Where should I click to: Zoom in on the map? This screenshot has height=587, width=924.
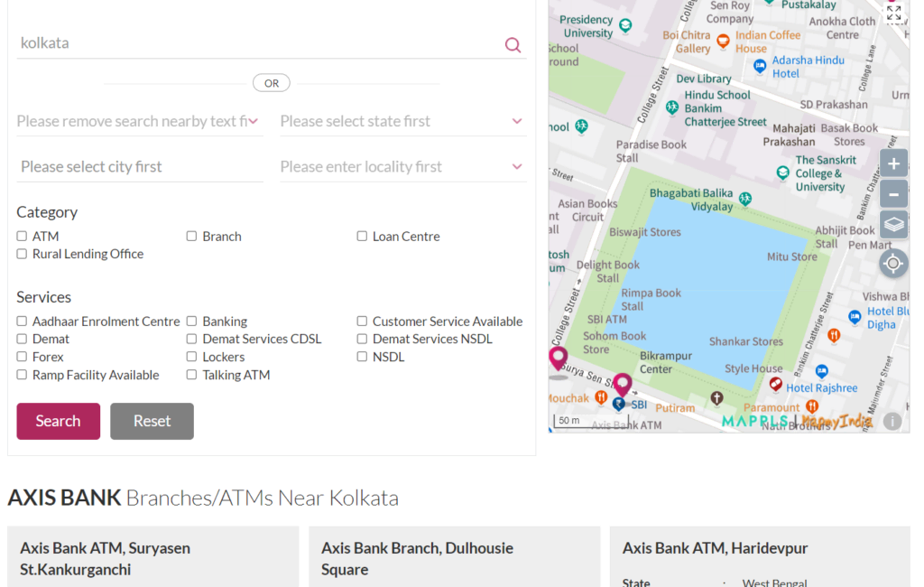click(893, 163)
